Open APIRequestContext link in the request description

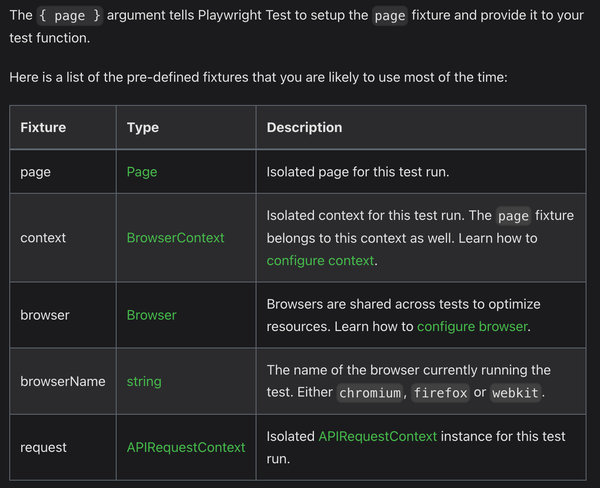tap(378, 436)
